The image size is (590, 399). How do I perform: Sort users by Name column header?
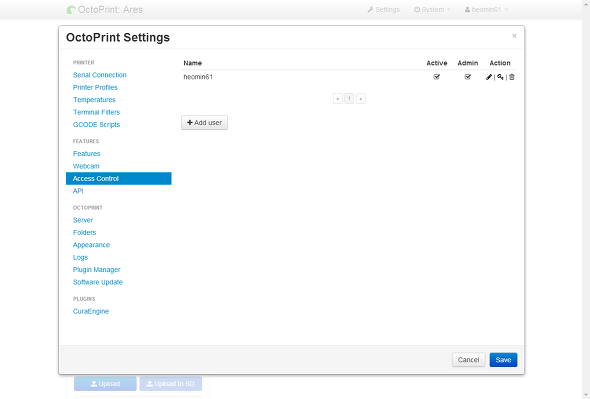pos(193,63)
